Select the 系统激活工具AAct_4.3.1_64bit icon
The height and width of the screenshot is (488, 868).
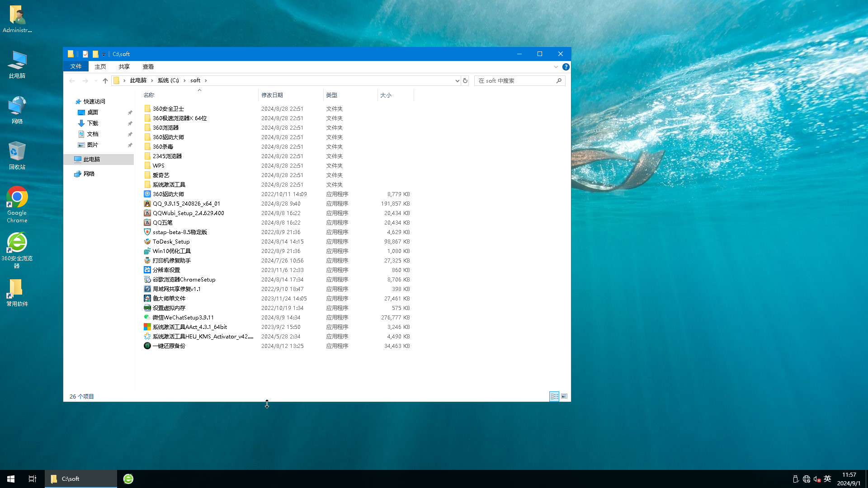pyautogui.click(x=147, y=327)
